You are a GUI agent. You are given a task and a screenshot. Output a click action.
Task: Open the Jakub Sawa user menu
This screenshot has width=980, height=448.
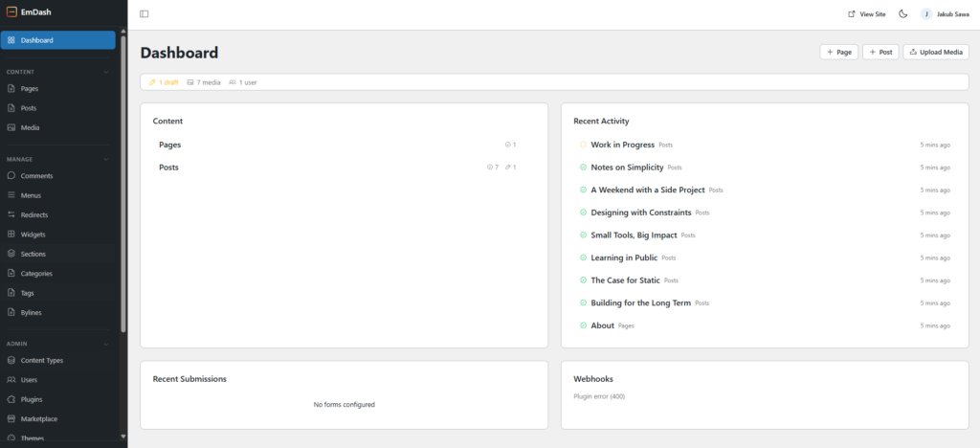(946, 14)
